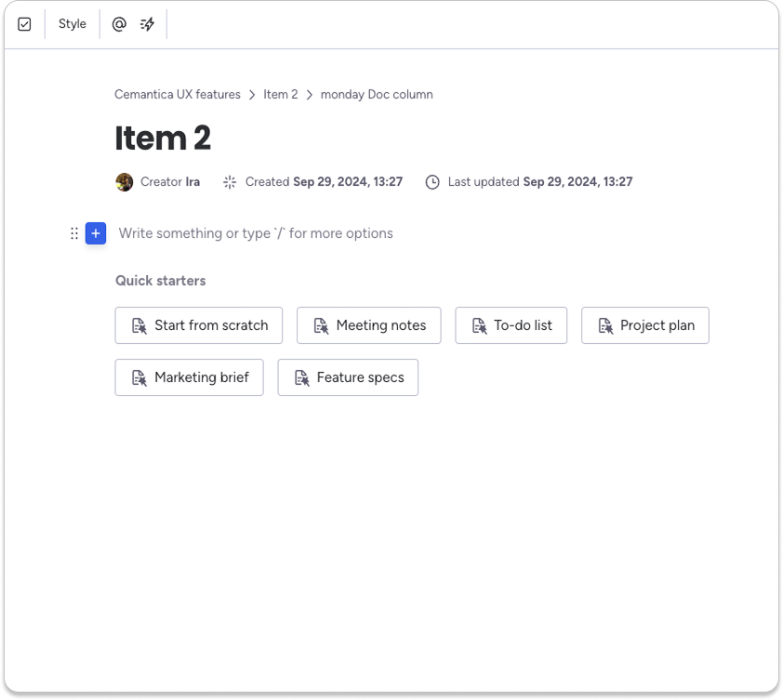This screenshot has width=783, height=700.
Task: Open Cemantica UX features breadcrumb
Action: coord(178,95)
